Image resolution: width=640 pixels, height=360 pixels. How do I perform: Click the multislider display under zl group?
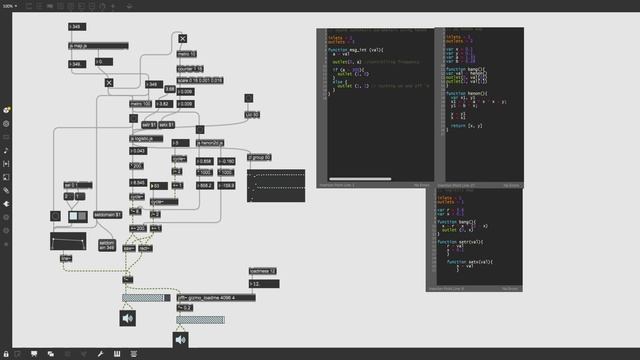tap(276, 186)
